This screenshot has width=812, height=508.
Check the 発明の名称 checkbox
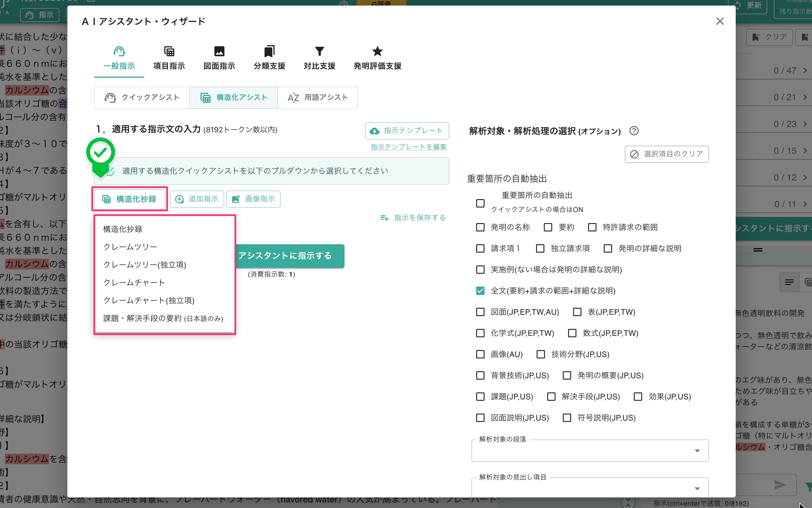tap(480, 228)
